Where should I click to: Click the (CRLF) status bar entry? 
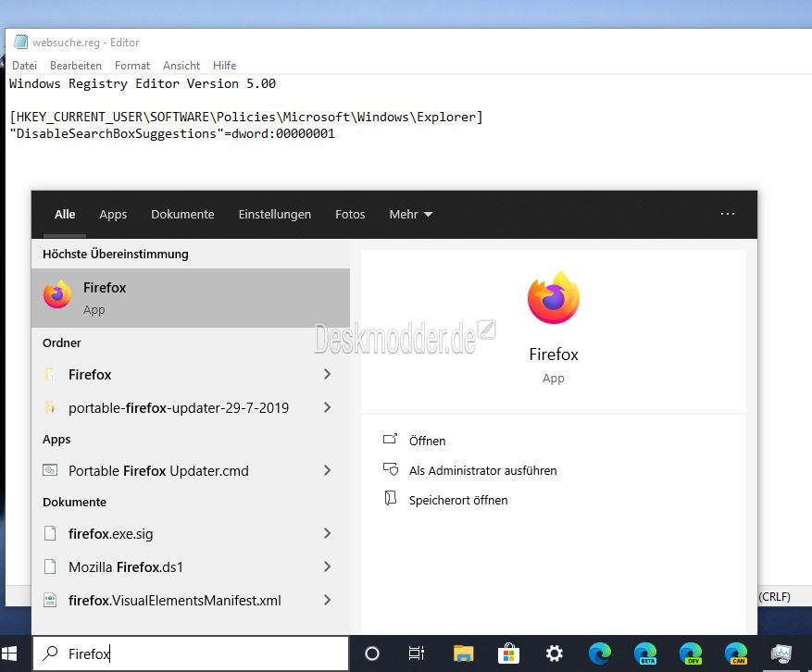click(x=774, y=596)
